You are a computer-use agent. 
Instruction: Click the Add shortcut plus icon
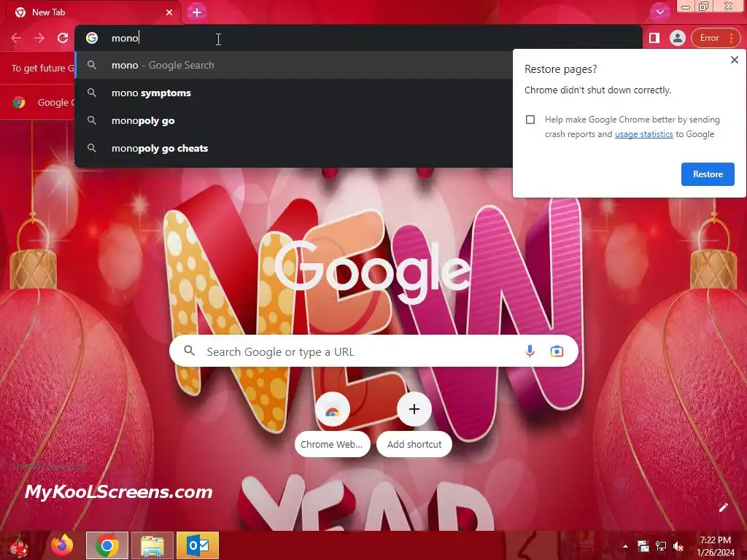(x=414, y=409)
